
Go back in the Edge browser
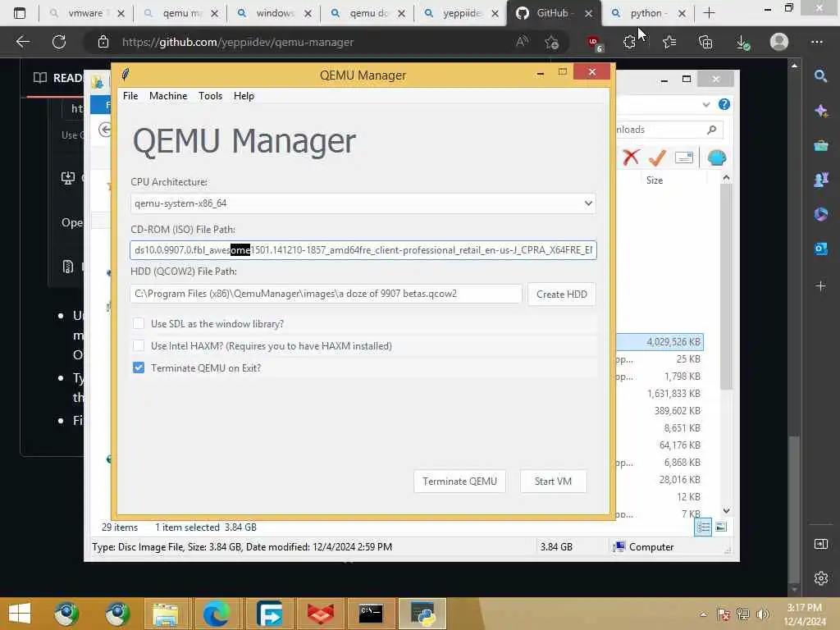[22, 42]
